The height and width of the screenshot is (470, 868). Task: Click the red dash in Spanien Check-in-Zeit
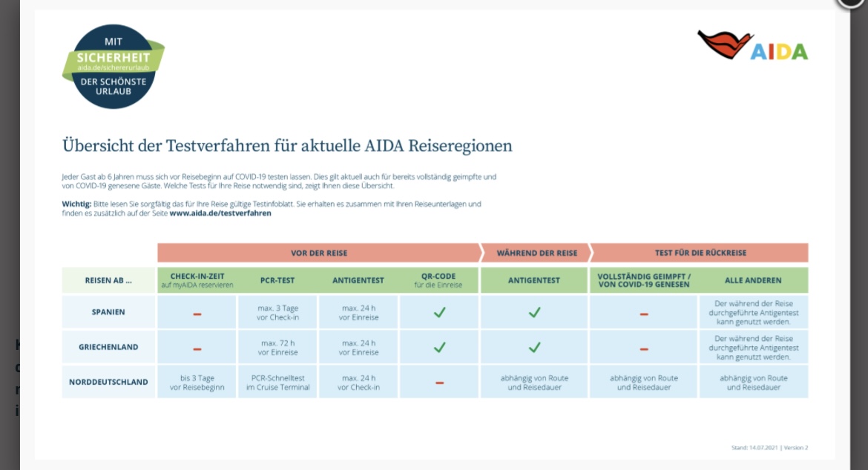tap(197, 314)
